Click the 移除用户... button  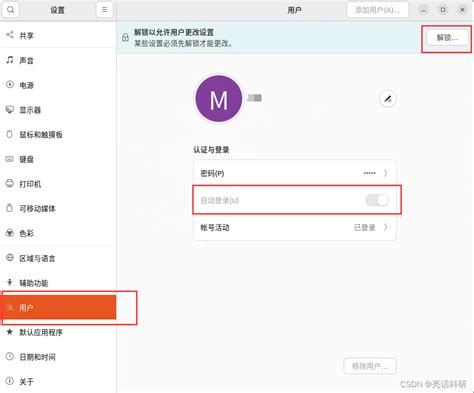pos(370,366)
